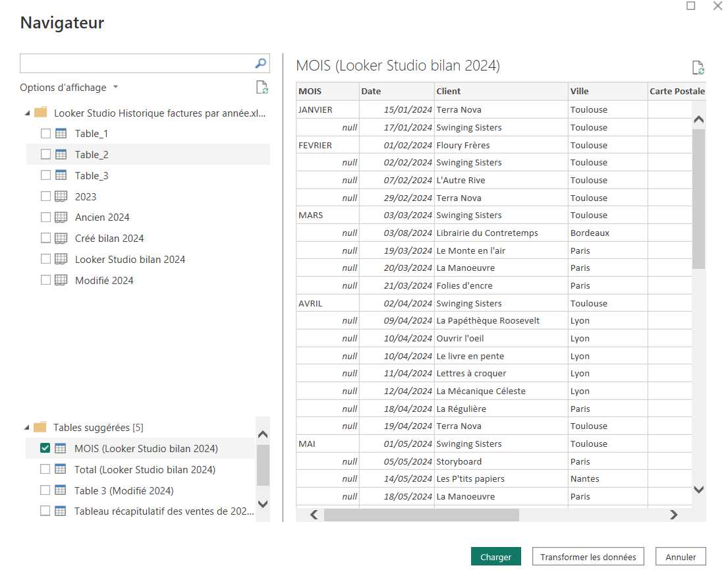The image size is (728, 576).
Task: Click the Excel file folder icon
Action: [41, 112]
